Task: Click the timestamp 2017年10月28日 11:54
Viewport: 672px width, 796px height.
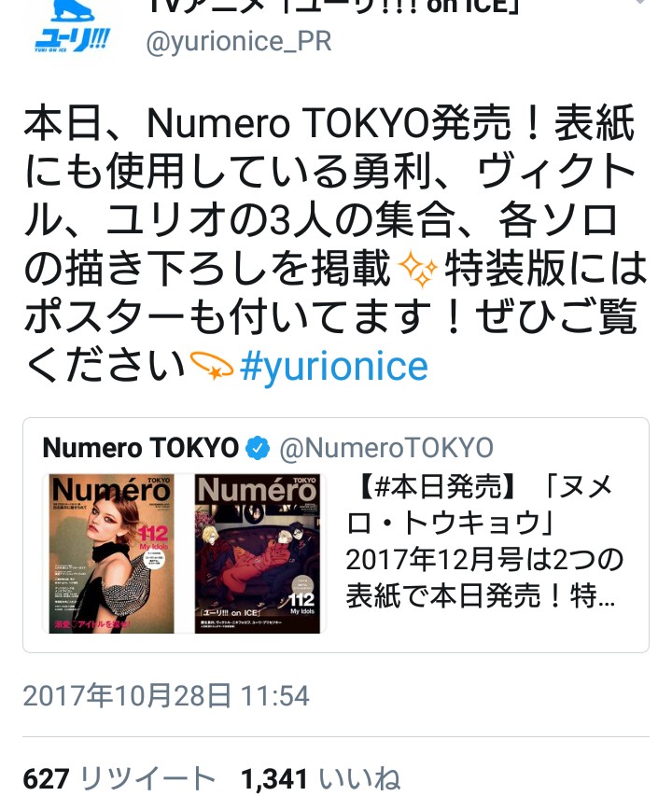Action: click(166, 696)
